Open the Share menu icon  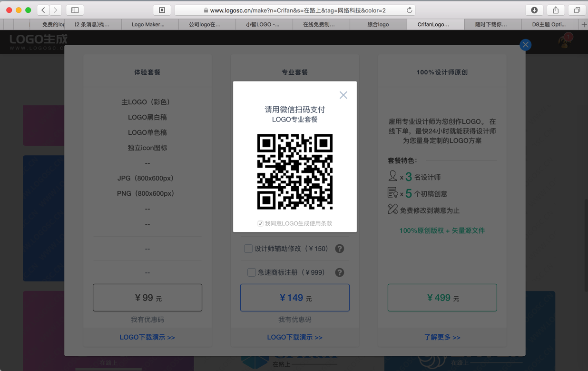[556, 10]
